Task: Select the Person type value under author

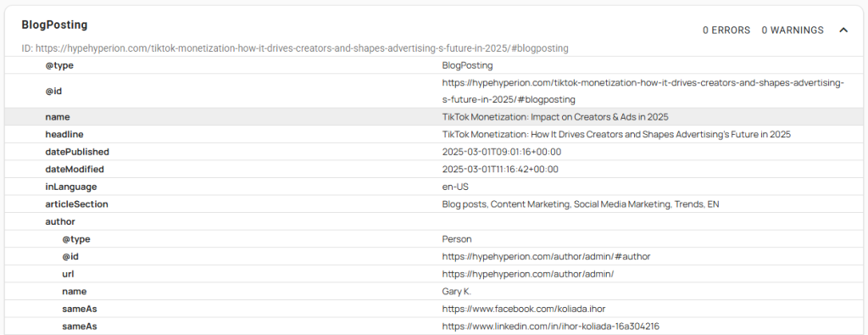Action: (x=457, y=239)
